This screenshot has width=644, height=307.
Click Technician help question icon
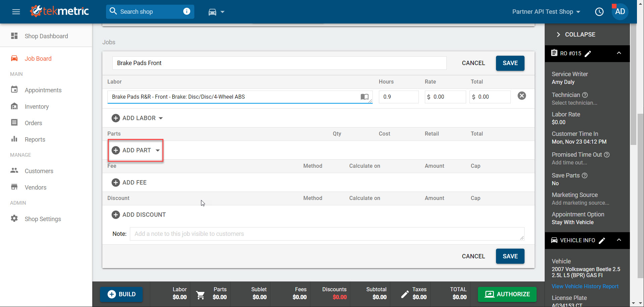tap(585, 95)
